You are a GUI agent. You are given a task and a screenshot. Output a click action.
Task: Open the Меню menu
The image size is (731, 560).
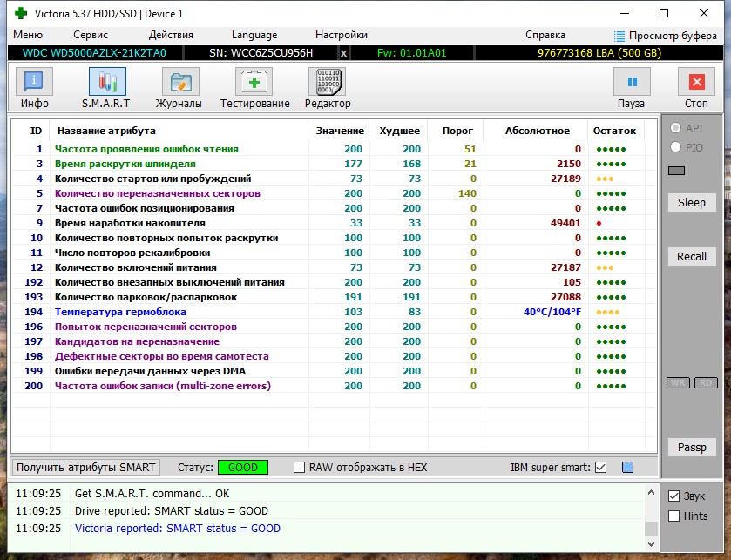(x=28, y=35)
